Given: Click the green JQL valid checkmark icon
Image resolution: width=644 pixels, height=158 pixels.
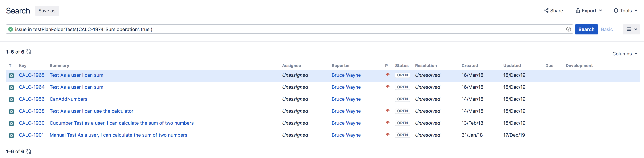Looking at the screenshot, I should [x=11, y=29].
